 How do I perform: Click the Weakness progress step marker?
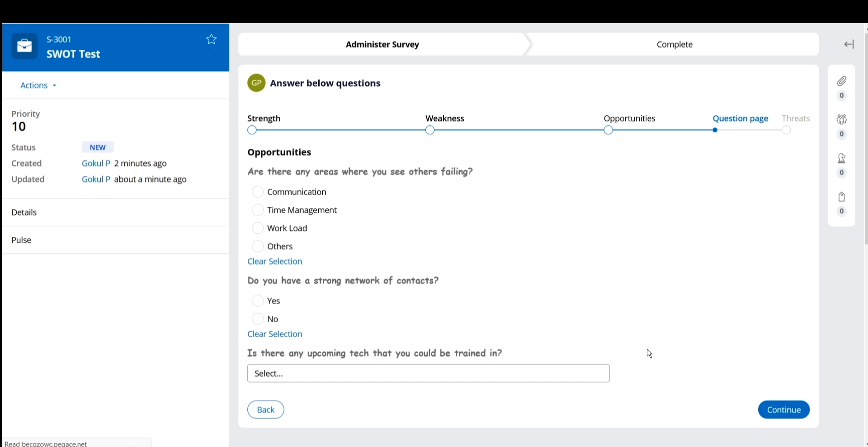coord(430,130)
